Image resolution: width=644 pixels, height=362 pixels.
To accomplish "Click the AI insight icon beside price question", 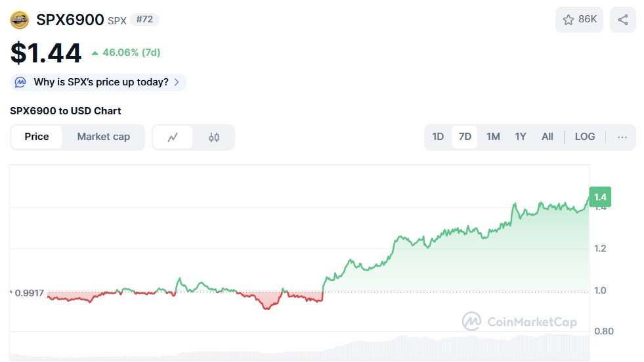I will [21, 82].
